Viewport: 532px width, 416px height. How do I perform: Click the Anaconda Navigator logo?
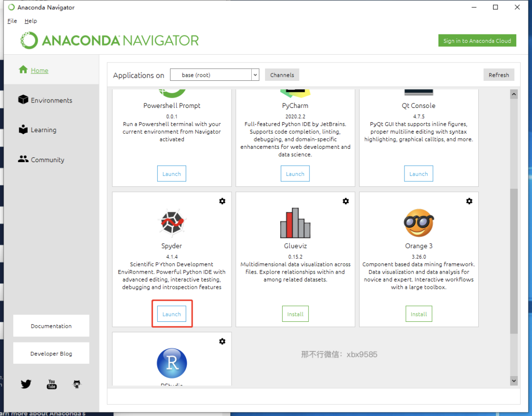point(109,40)
